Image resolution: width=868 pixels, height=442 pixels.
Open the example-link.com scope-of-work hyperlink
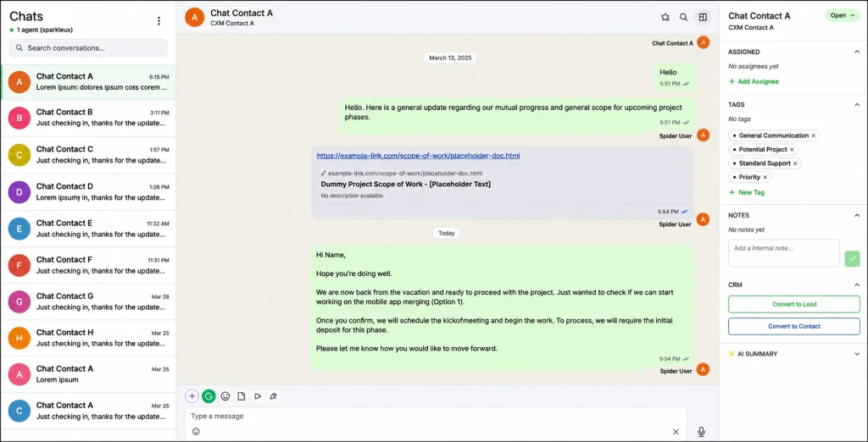tap(418, 156)
